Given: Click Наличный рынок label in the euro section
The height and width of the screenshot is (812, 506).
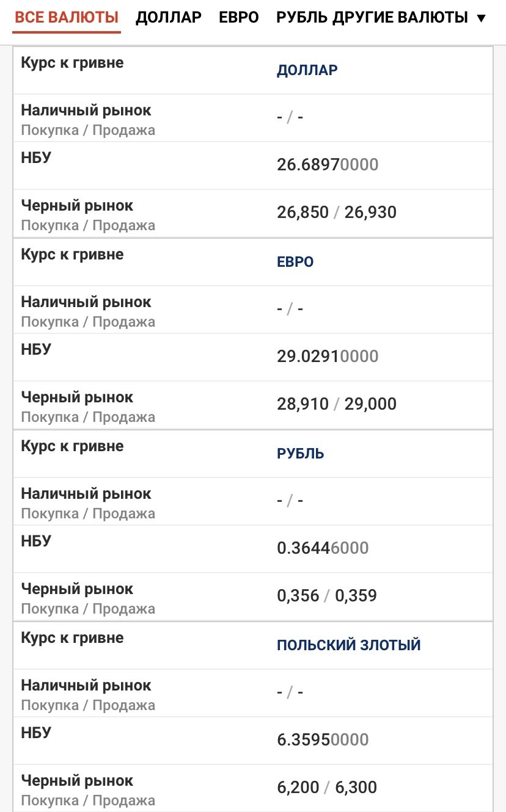Looking at the screenshot, I should tap(86, 302).
